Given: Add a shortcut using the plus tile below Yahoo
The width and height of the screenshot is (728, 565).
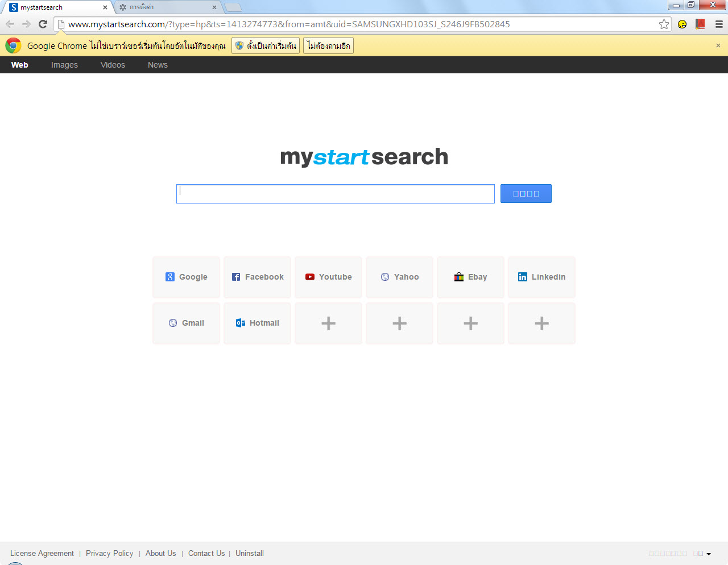Looking at the screenshot, I should click(x=399, y=323).
